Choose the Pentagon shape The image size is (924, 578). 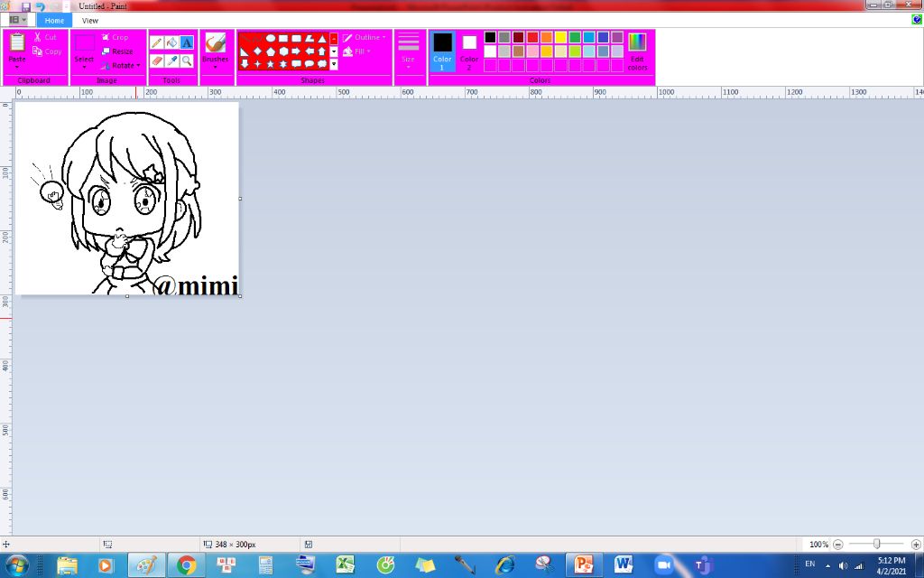pos(271,51)
